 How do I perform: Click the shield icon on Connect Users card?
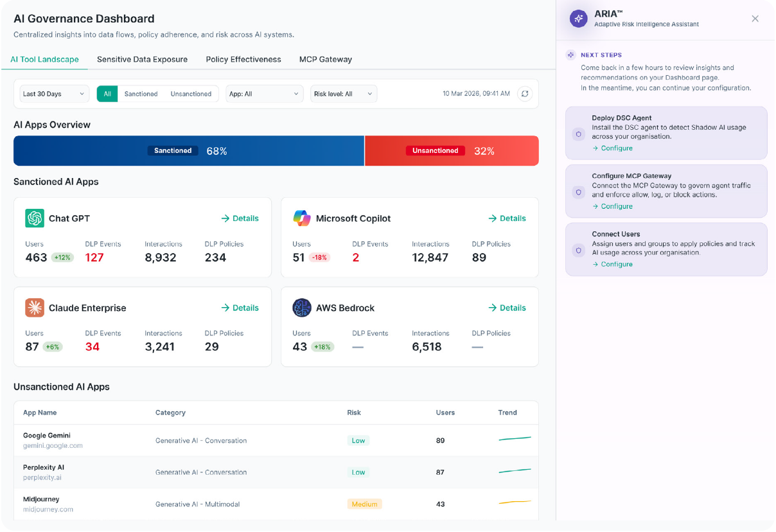pos(578,251)
